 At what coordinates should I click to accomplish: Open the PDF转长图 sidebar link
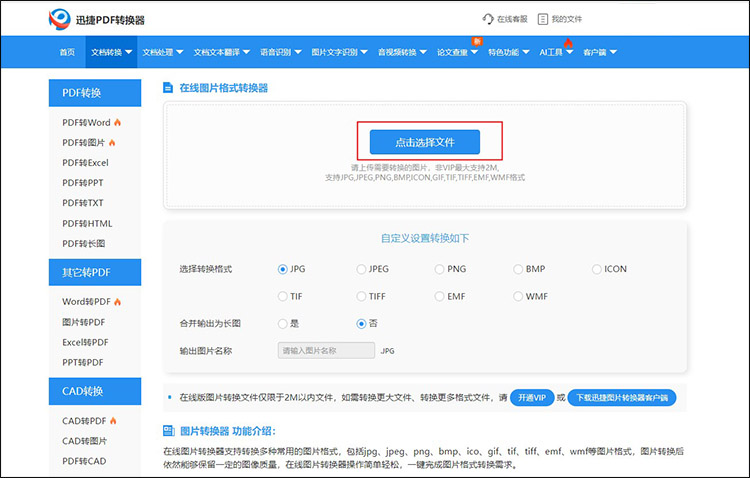click(x=83, y=244)
